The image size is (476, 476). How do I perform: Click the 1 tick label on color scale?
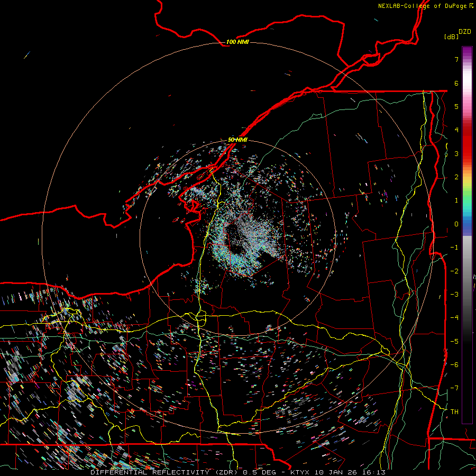pos(456,200)
